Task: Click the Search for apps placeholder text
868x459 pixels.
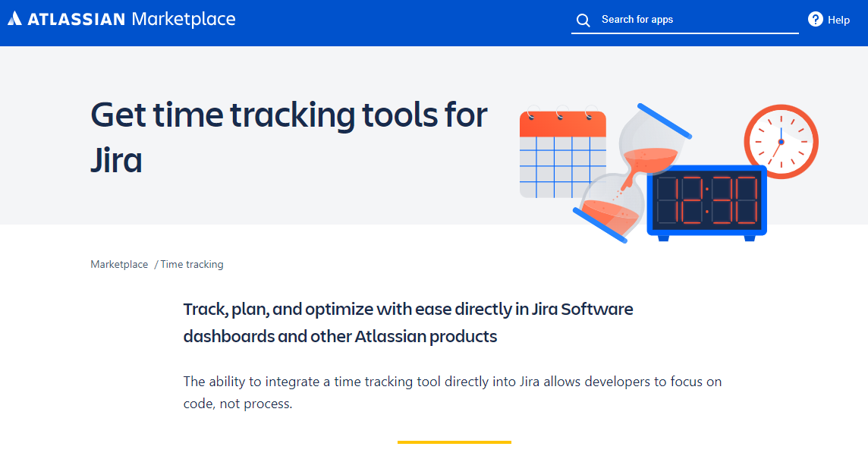Action: click(x=637, y=20)
